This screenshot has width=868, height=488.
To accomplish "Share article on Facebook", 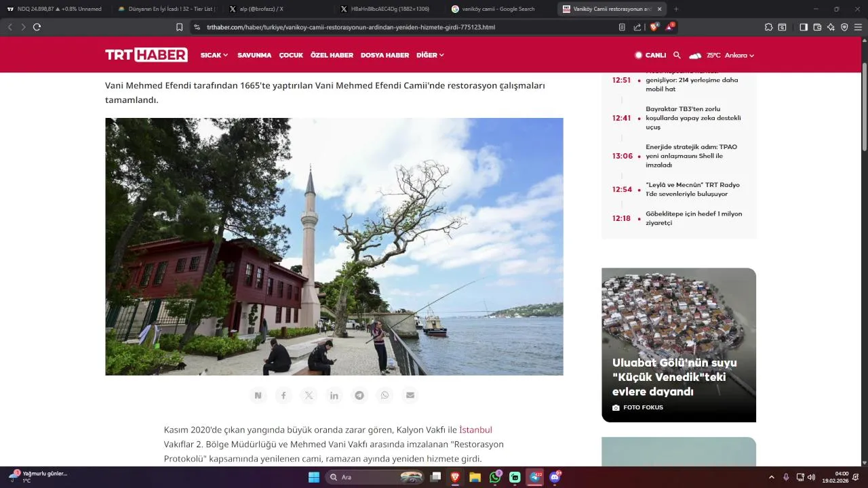I will point(283,395).
